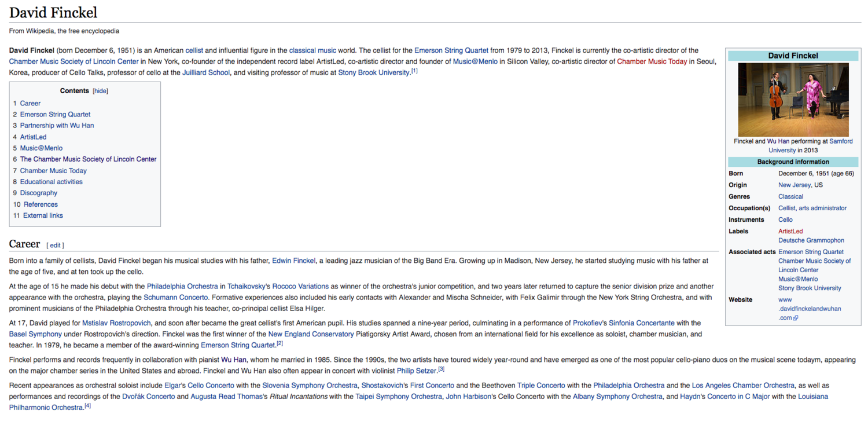Click the David Finckel page title
The image size is (868, 421).
pos(53,12)
